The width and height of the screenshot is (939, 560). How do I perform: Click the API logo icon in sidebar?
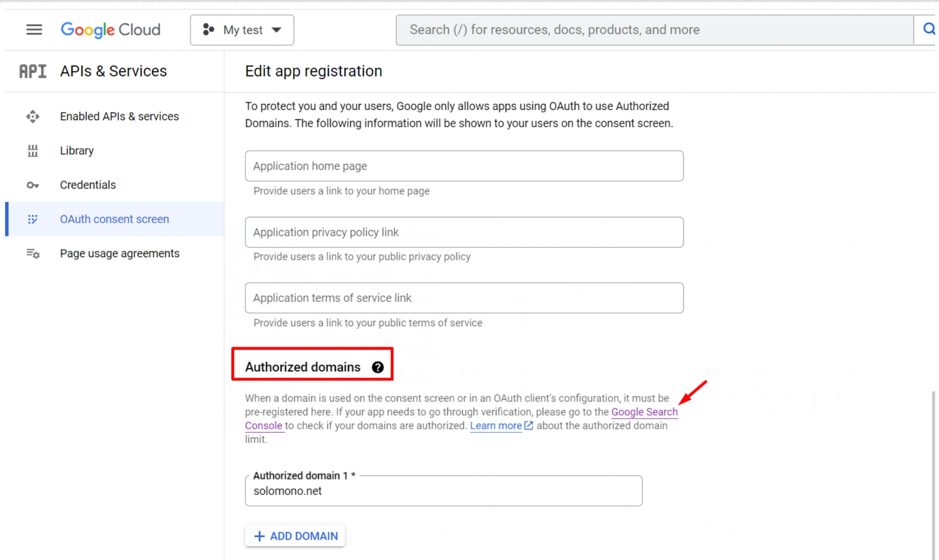(x=32, y=71)
